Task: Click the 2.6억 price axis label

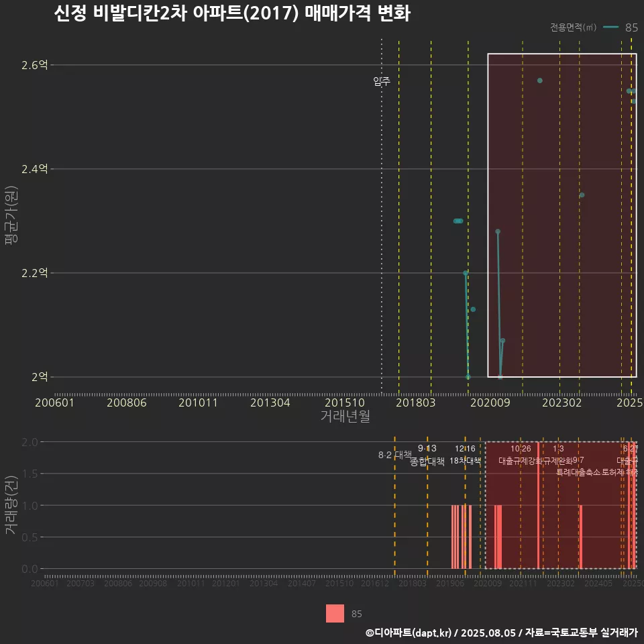Action: (x=34, y=65)
